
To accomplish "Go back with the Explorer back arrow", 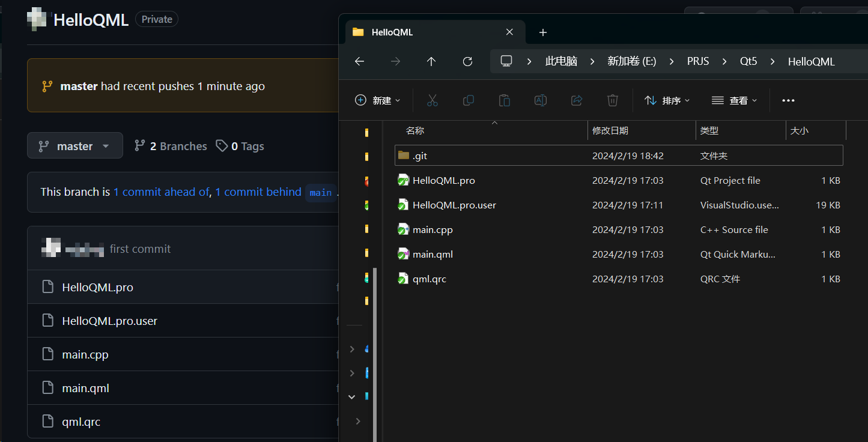I will pos(359,61).
